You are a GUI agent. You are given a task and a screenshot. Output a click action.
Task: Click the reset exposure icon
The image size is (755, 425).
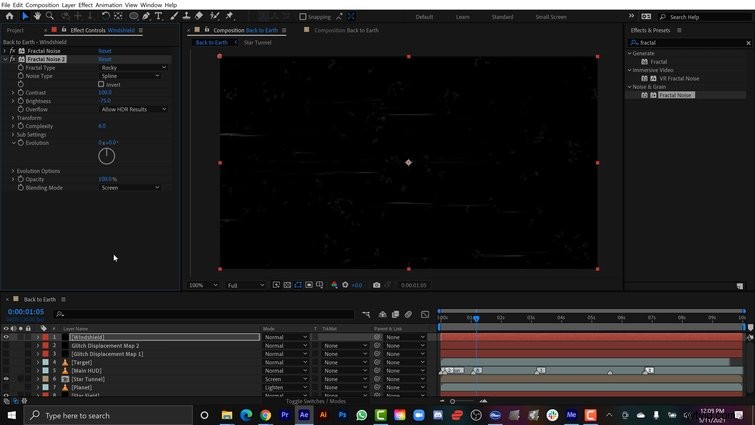[345, 285]
